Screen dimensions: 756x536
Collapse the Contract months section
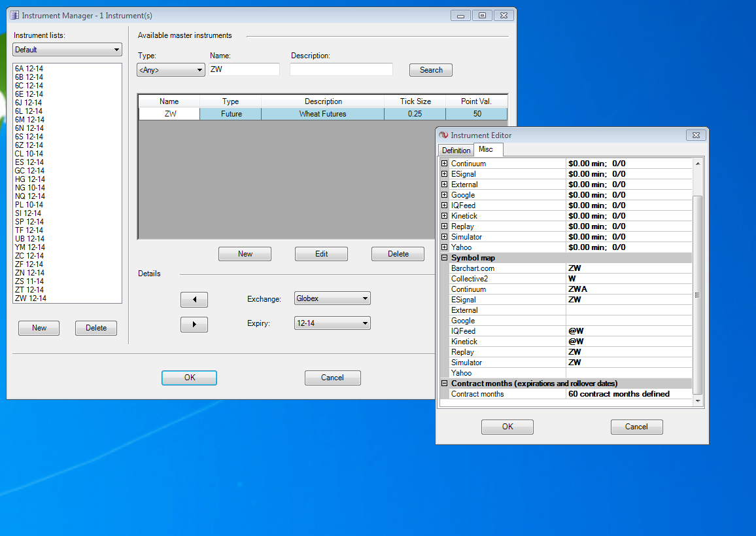445,384
